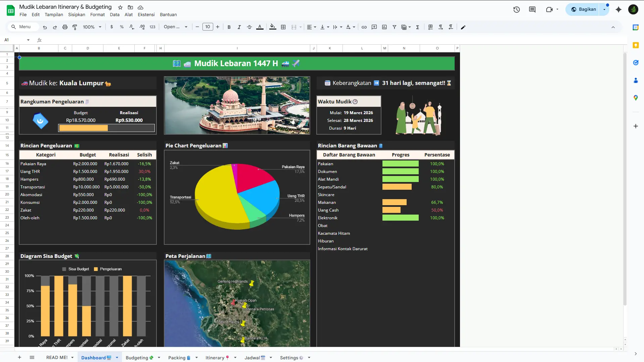Insert a chart from the toolbar
This screenshot has height=362, width=644.
(384, 27)
